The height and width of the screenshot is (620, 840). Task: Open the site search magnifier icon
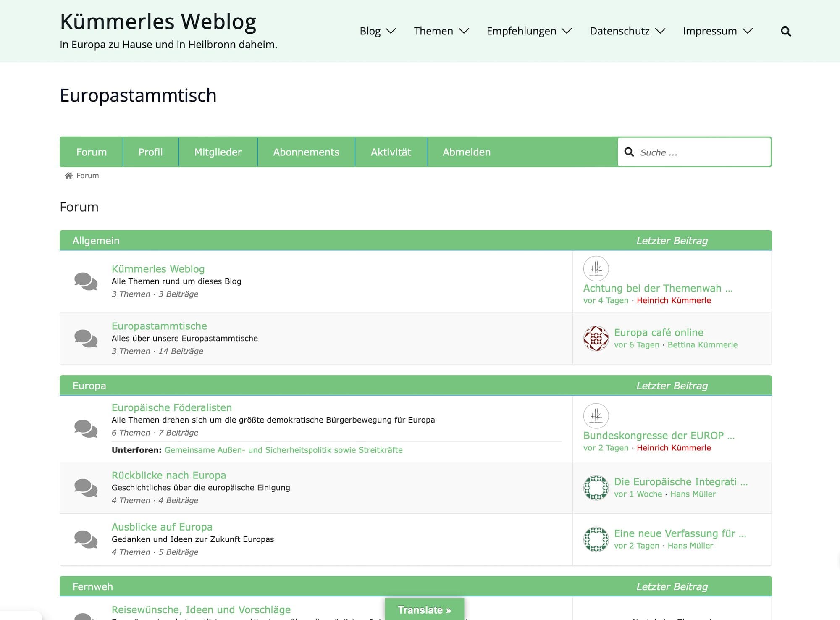[x=786, y=31]
